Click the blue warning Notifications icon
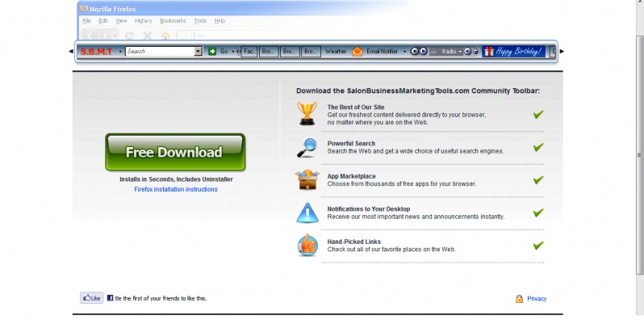This screenshot has height=320, width=644. pos(307,213)
